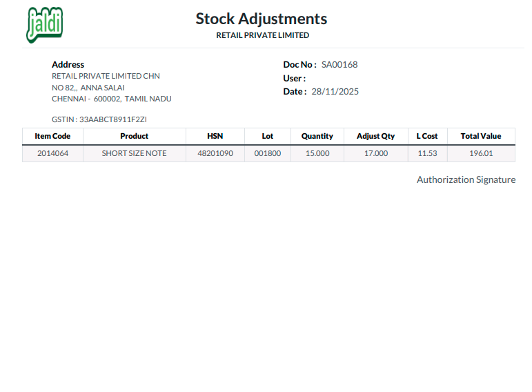The image size is (532, 392).
Task: Click the Date label
Action: click(x=295, y=92)
